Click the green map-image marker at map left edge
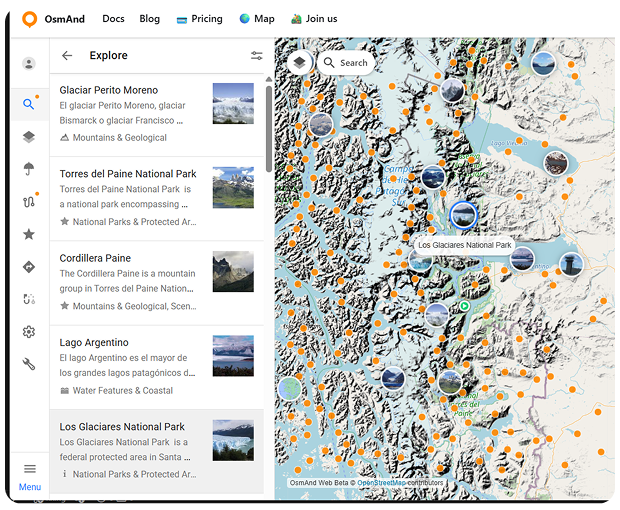This screenshot has height=510, width=620. tap(289, 389)
